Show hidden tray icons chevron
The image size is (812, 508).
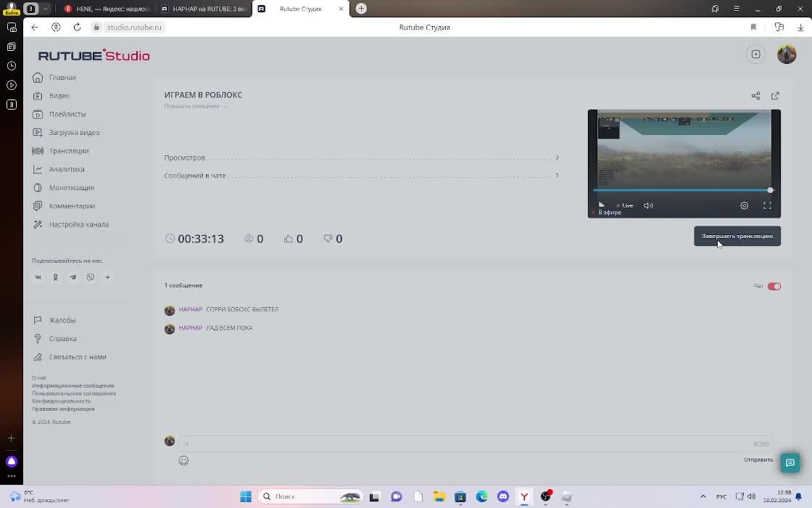tap(703, 496)
